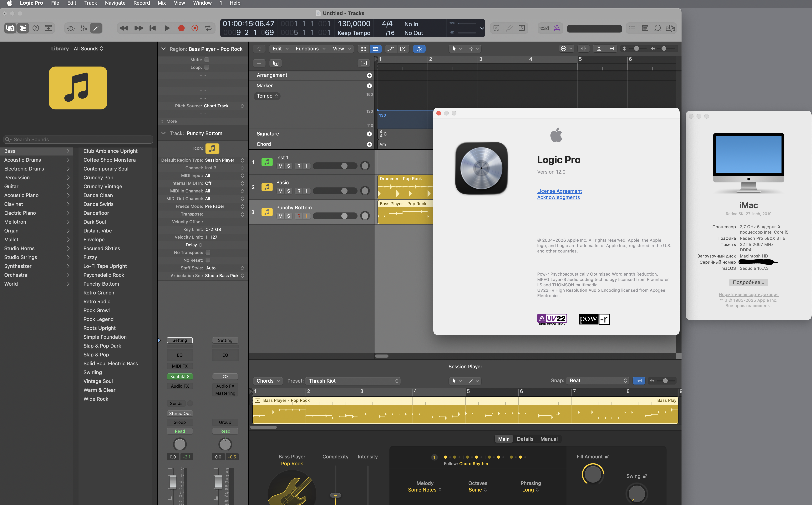This screenshot has width=812, height=505.
Task: Click the Go to Beginning button
Action: click(x=153, y=28)
